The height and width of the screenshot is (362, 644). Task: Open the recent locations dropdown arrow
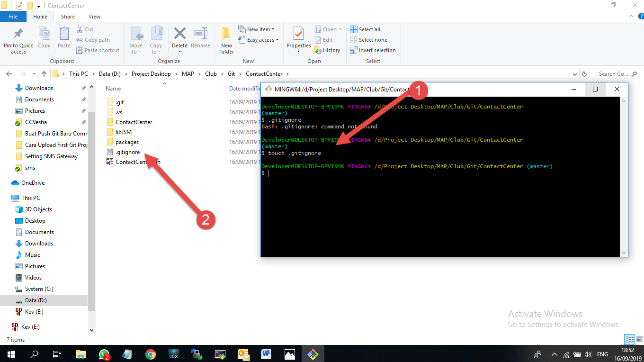[34, 74]
